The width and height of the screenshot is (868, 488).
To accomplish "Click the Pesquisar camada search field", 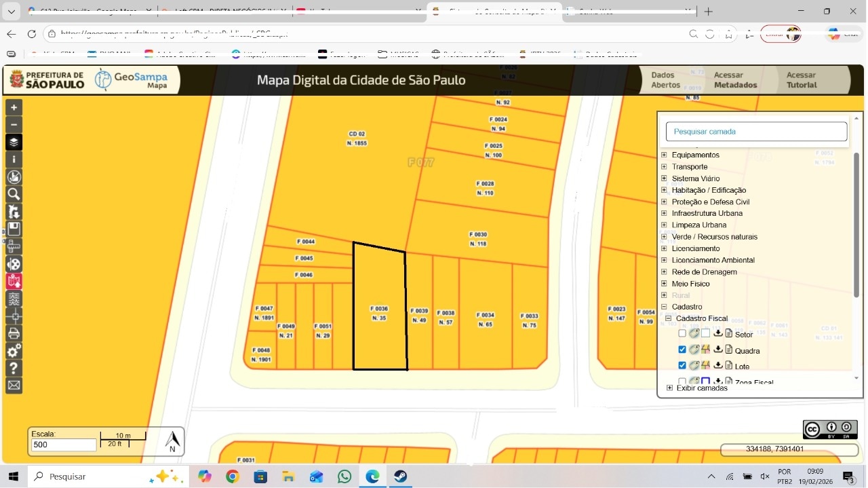I will coord(756,132).
